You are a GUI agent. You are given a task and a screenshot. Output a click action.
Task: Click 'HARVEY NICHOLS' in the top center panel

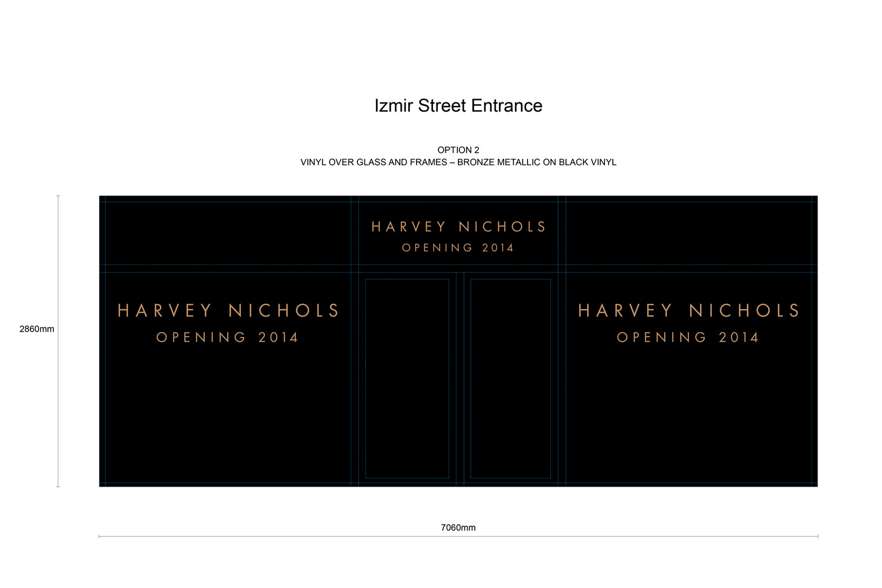click(458, 227)
